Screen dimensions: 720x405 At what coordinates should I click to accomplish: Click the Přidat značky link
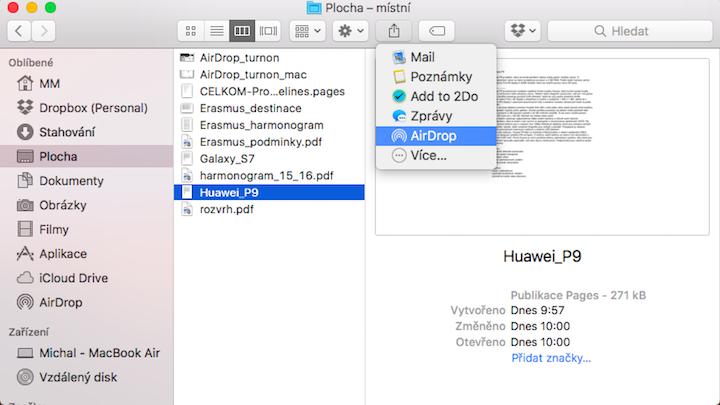(x=551, y=357)
